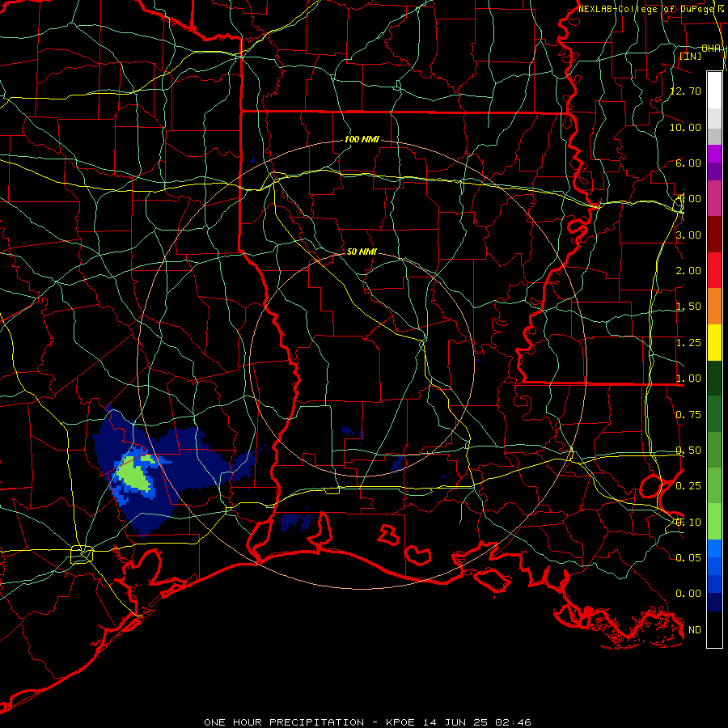
Task: Select the light blue legend swatch
Action: tap(714, 548)
